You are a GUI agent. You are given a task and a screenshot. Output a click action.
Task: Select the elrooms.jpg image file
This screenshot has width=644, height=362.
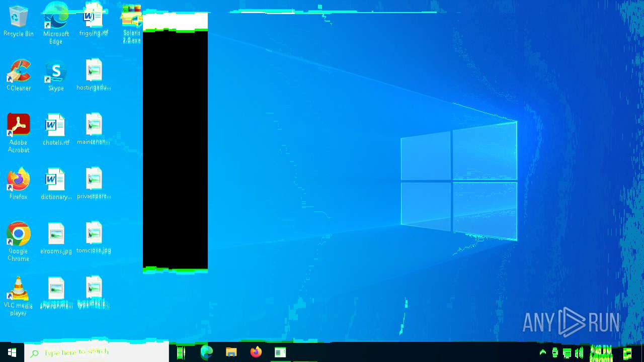(56, 238)
